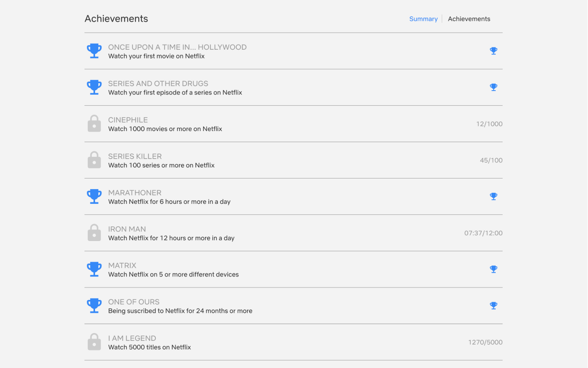588x368 pixels.
Task: Open the Achievements tab at top right
Action: point(469,19)
